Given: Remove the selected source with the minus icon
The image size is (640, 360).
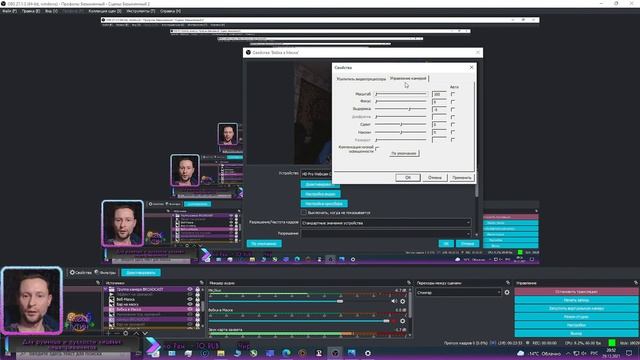Looking at the screenshot, I should [117, 333].
